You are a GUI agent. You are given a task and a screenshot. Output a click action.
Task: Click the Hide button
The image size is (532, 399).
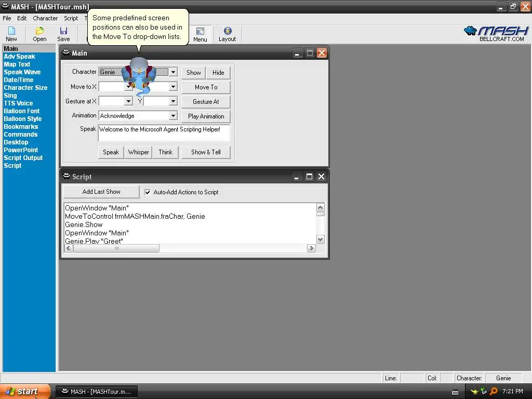(x=218, y=73)
